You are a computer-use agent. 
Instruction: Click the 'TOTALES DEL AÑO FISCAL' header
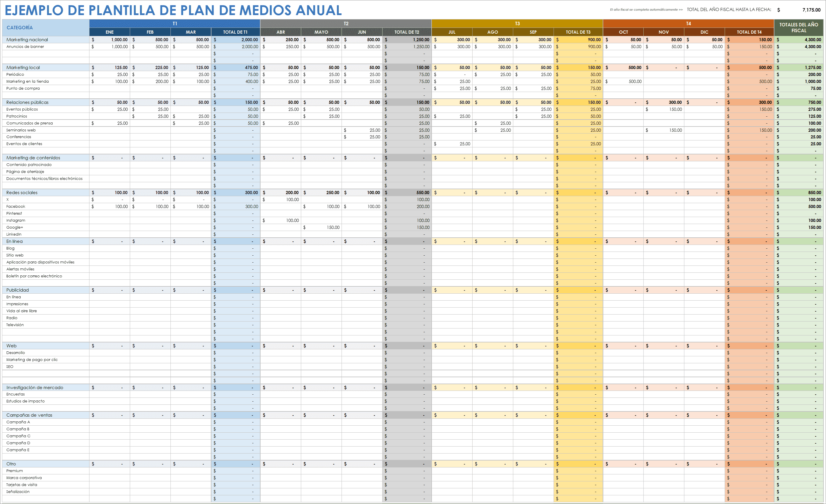click(x=799, y=28)
